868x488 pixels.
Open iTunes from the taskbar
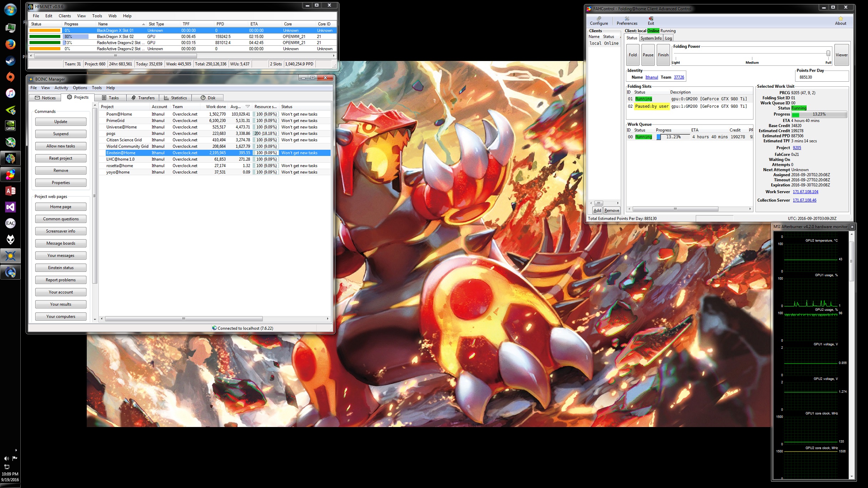pos(10,93)
